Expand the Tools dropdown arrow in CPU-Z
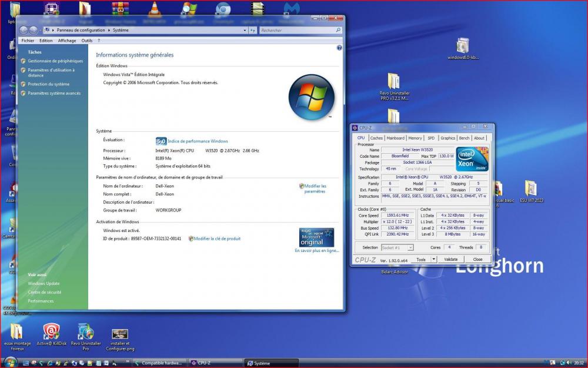 pos(434,259)
